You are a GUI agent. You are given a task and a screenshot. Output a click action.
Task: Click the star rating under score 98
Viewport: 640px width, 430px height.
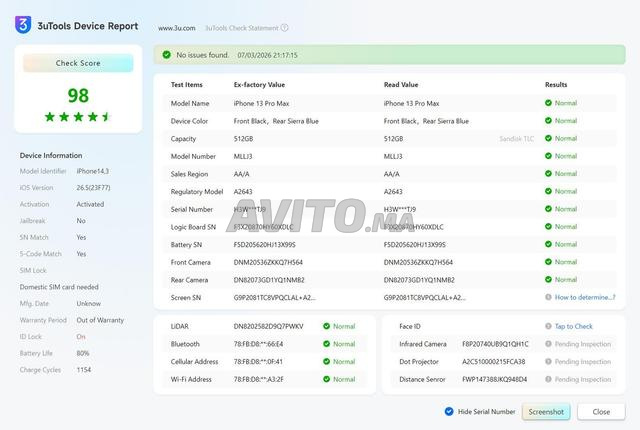click(78, 117)
